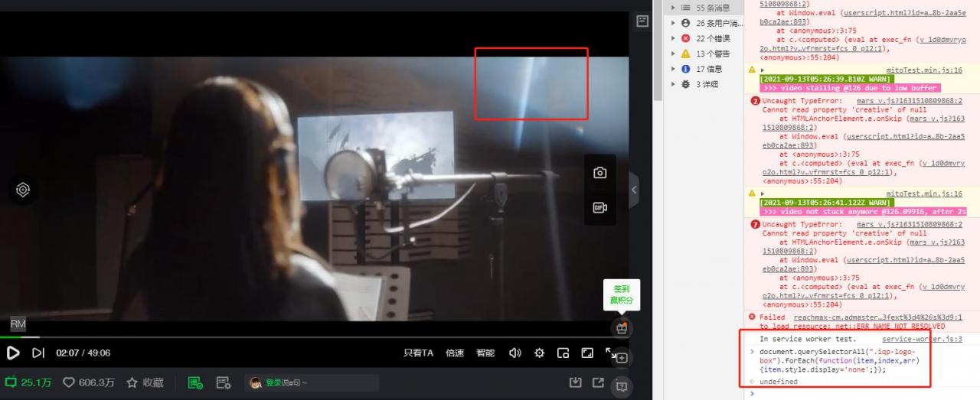Click the star 收藏 favorite button

(x=132, y=382)
